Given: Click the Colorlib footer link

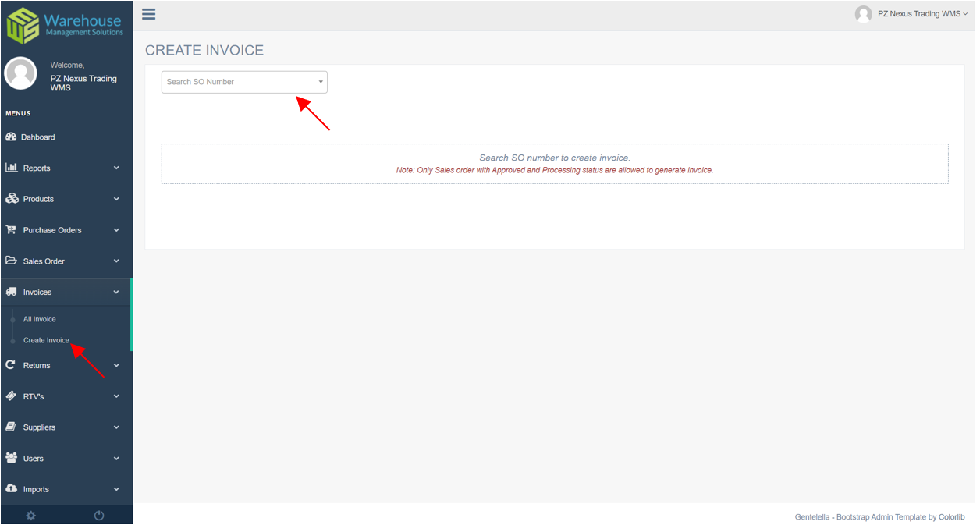Looking at the screenshot, I should [952, 516].
